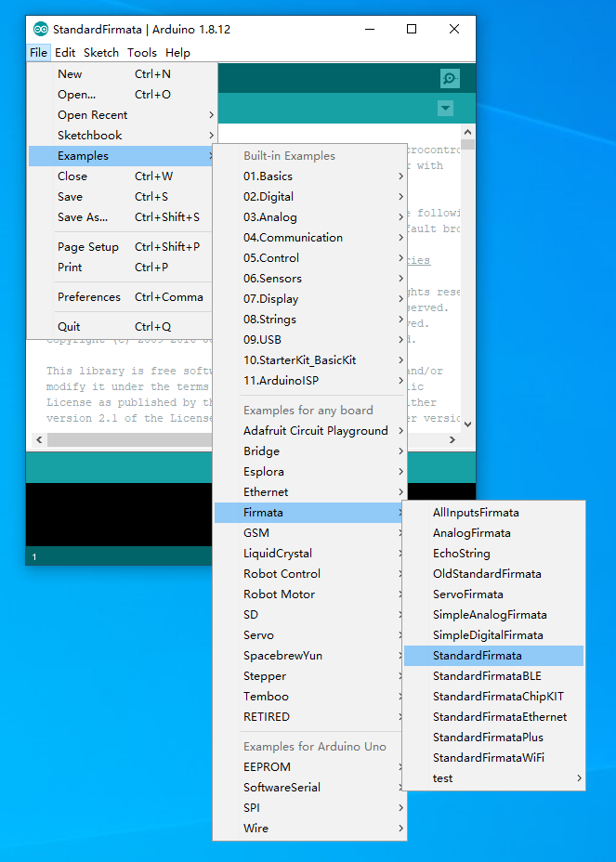Open the Help menu

pyautogui.click(x=177, y=53)
